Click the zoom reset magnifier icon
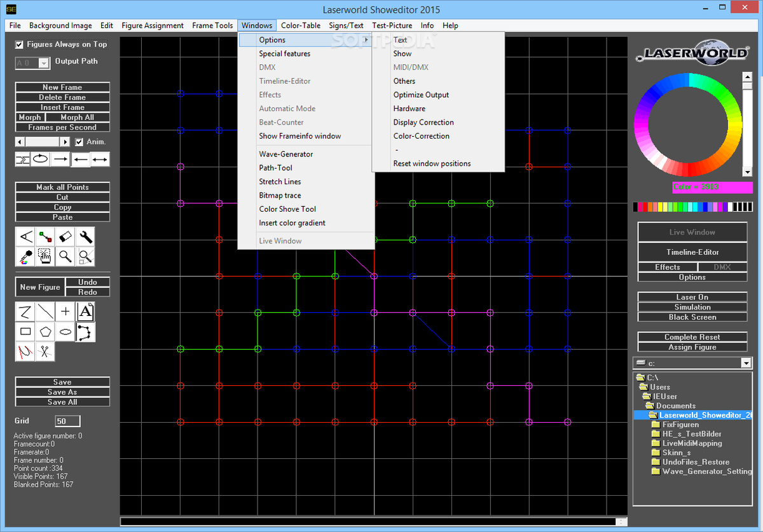The height and width of the screenshot is (532, 763). (x=86, y=257)
